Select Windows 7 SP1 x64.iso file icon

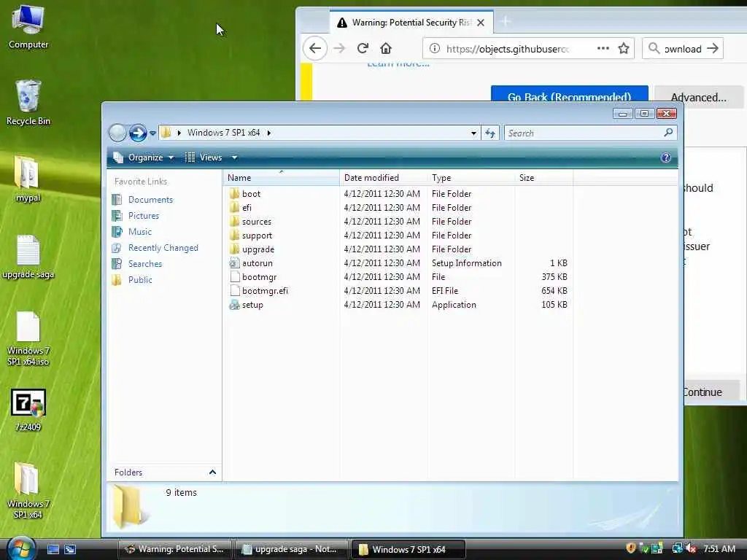[x=28, y=338]
